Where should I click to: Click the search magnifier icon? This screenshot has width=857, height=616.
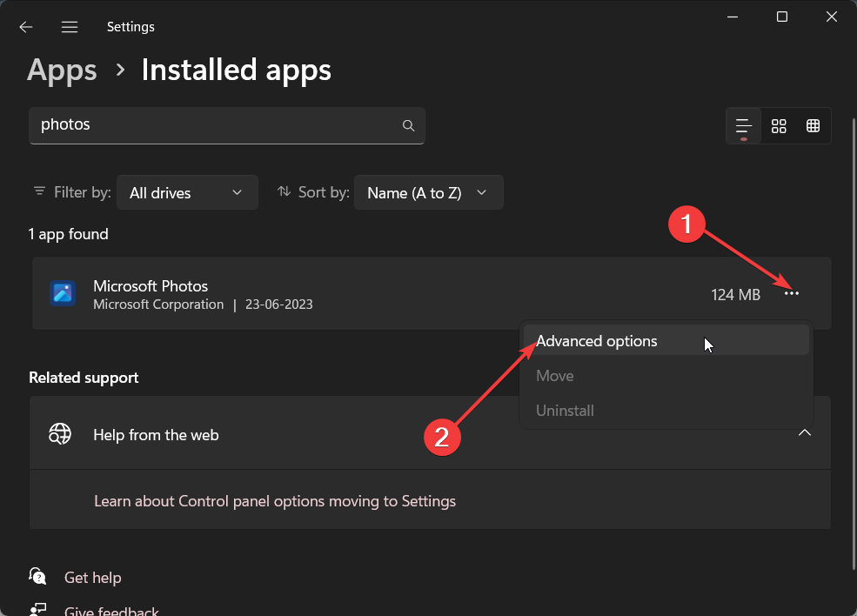point(408,125)
